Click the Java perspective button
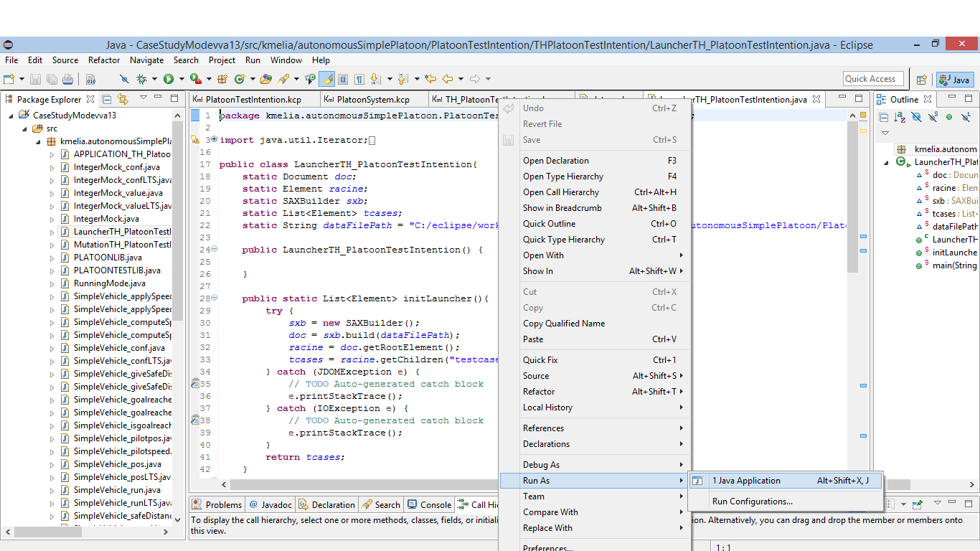980x551 pixels. click(x=955, y=80)
